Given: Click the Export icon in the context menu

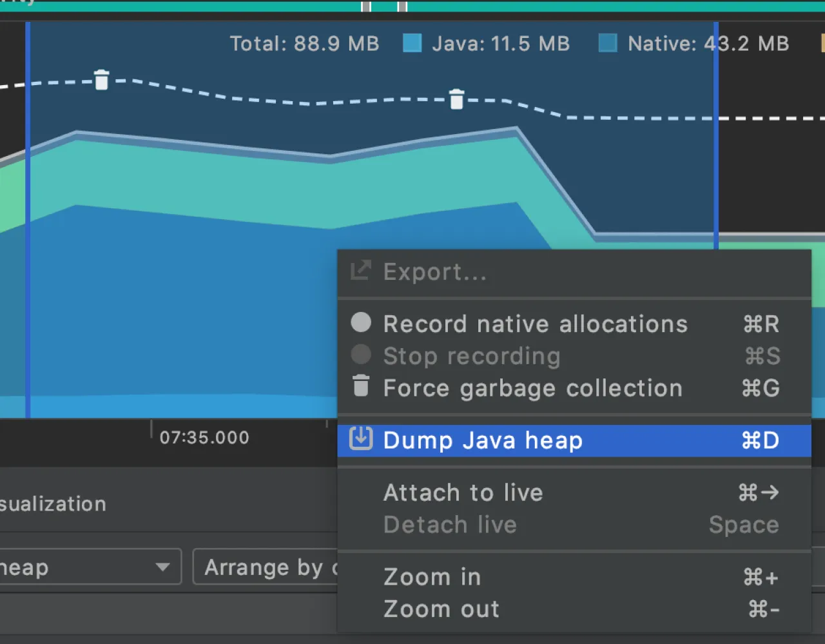Looking at the screenshot, I should [360, 270].
